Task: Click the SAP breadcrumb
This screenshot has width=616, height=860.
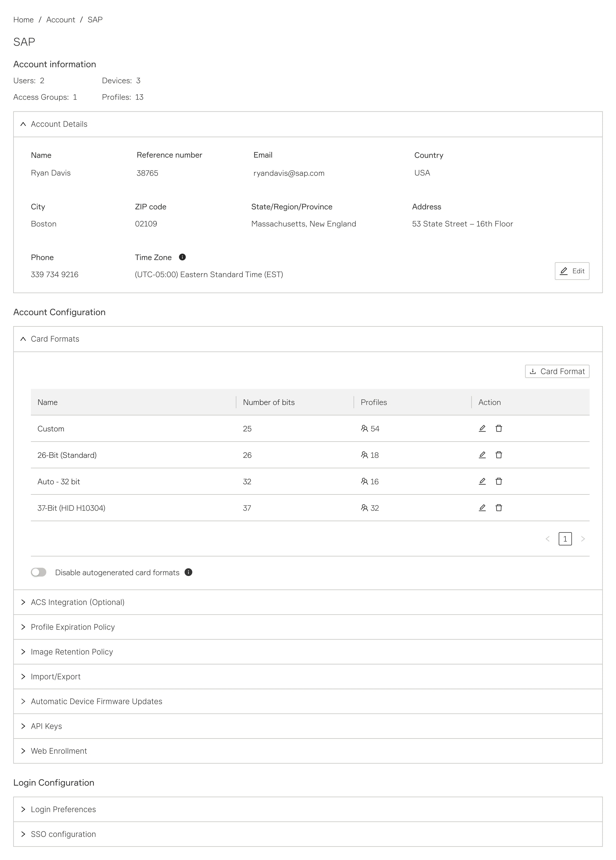Action: click(x=95, y=20)
